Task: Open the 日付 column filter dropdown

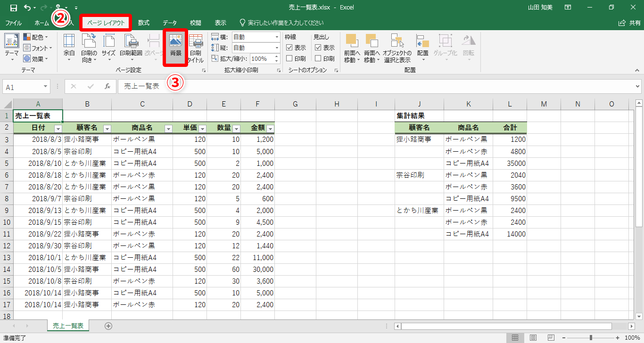Action: click(58, 129)
